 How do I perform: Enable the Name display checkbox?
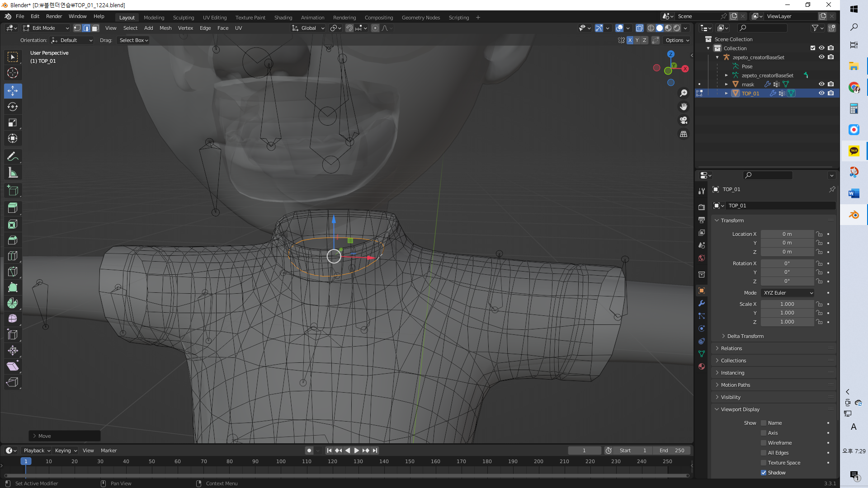tap(764, 423)
